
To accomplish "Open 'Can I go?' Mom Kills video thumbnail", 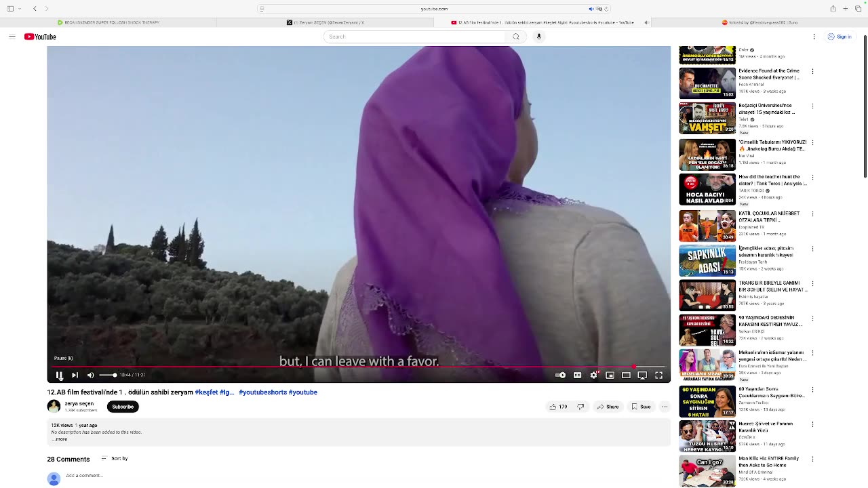I will (x=707, y=471).
